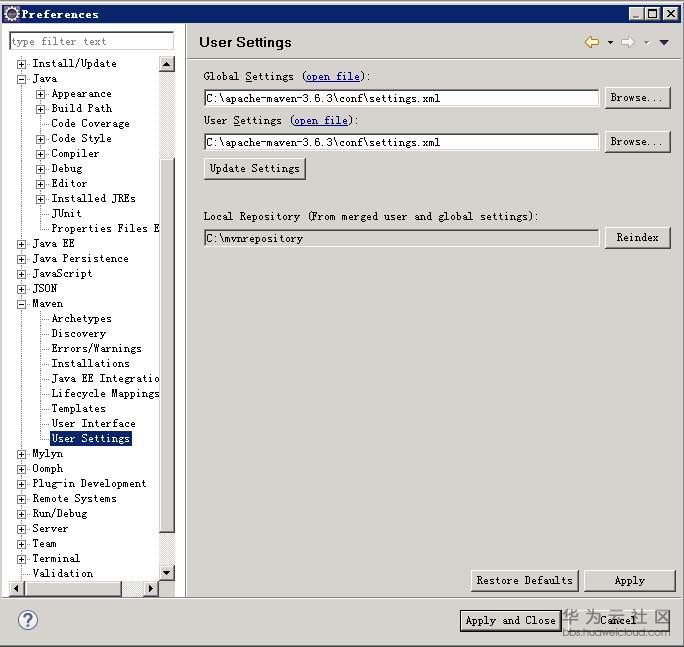Expand the Installed JREs node
Viewport: 684px width, 647px height.
(41, 199)
